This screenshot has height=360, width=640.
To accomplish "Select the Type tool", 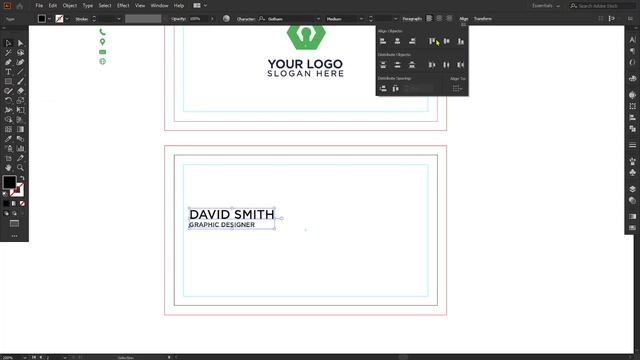I will pyautogui.click(x=8, y=72).
